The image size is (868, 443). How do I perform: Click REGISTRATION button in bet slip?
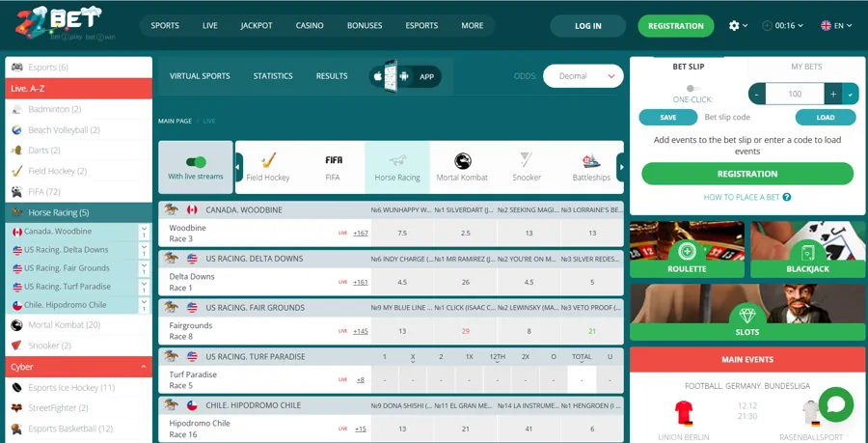pyautogui.click(x=747, y=174)
